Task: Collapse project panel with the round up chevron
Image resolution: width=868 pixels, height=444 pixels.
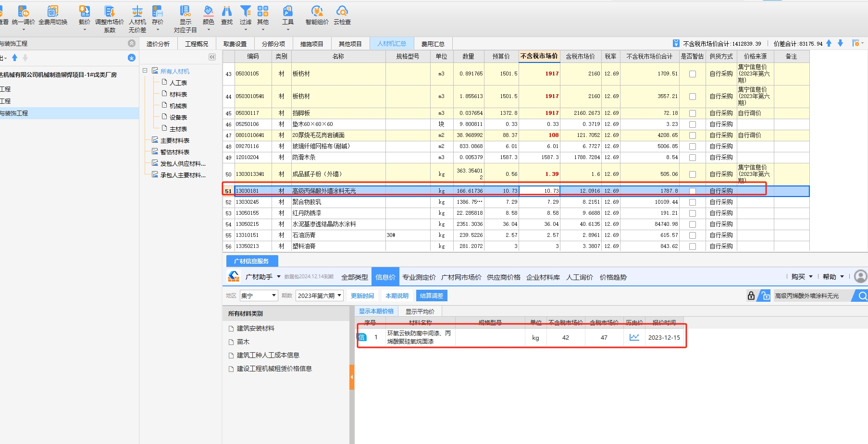Action: (x=132, y=43)
